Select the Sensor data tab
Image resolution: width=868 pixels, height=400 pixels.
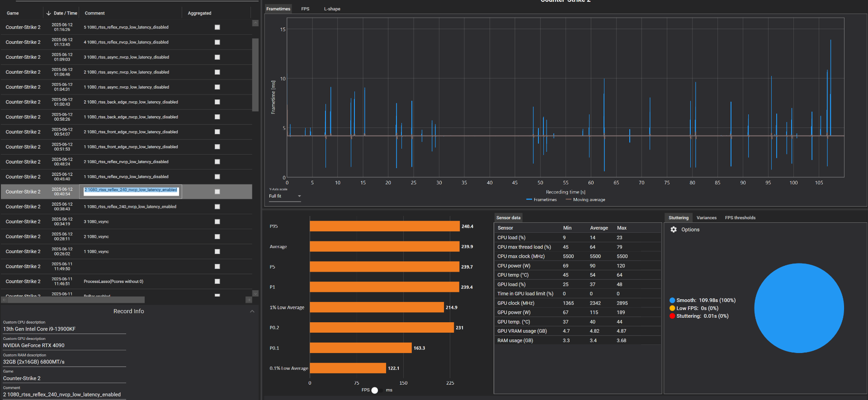[x=508, y=218]
